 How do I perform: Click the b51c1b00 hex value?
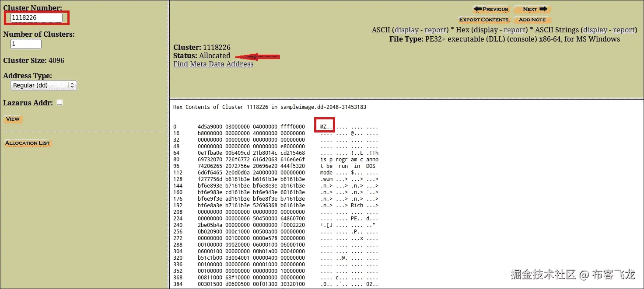(210, 258)
